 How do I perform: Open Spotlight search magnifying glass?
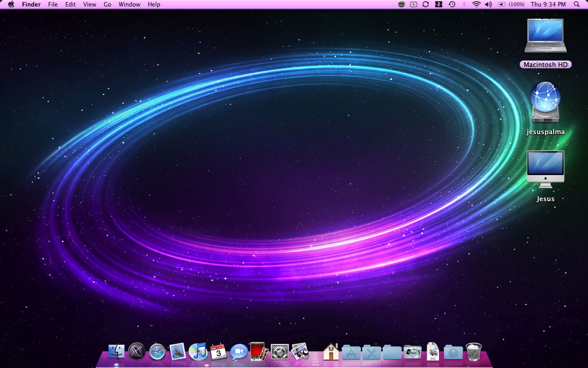pyautogui.click(x=577, y=4)
